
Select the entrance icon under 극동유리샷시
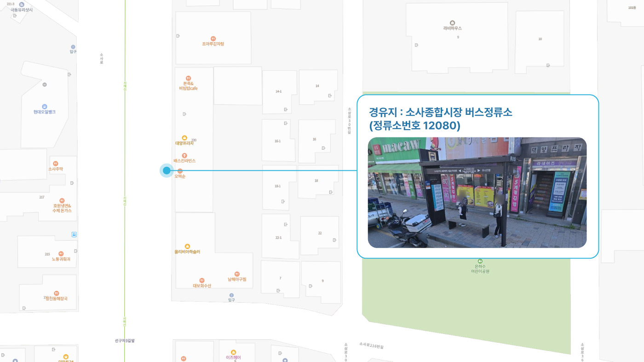click(15, 16)
